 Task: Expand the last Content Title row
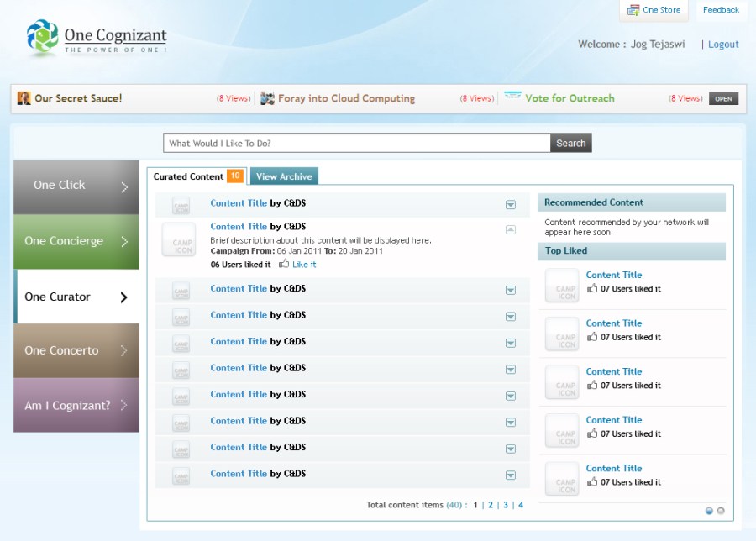pos(510,475)
